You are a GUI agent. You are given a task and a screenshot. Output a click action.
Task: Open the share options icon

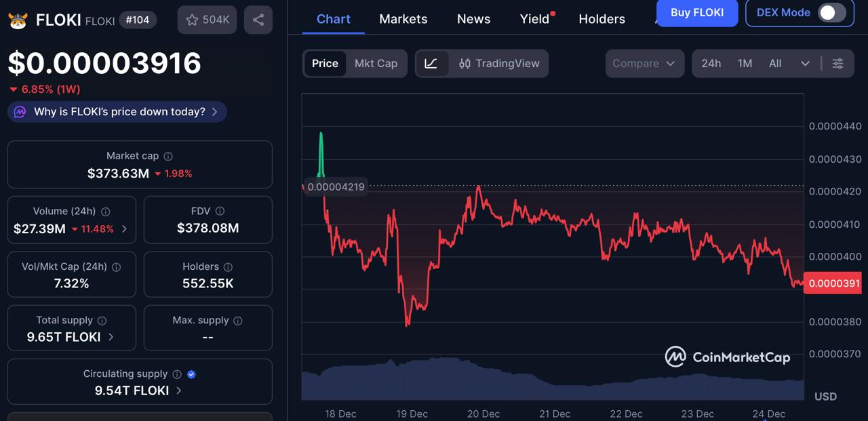tap(256, 20)
